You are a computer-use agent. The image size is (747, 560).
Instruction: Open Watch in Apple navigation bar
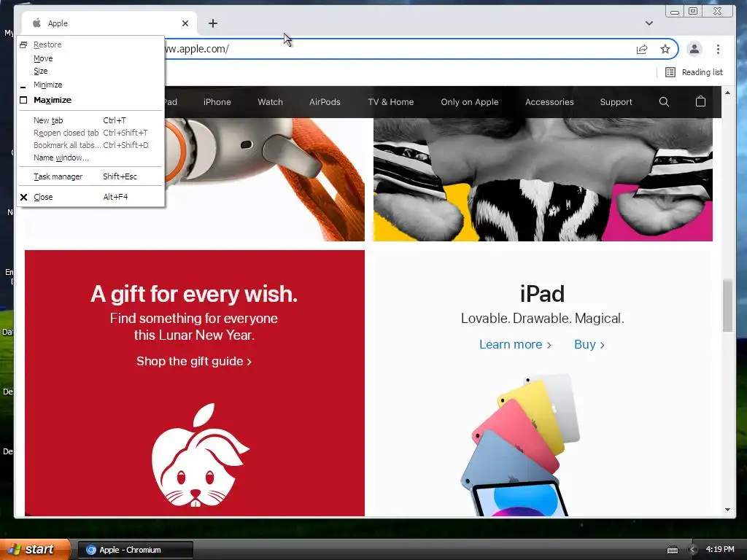(270, 102)
